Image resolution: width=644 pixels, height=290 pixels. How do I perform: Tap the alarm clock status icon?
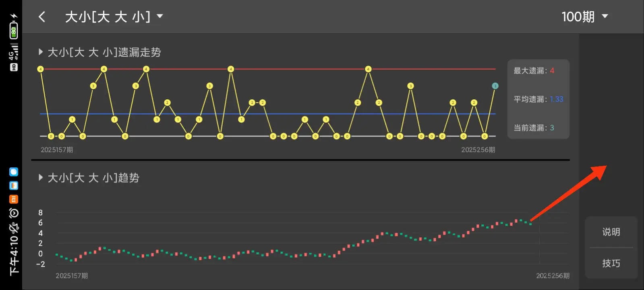coord(14,213)
